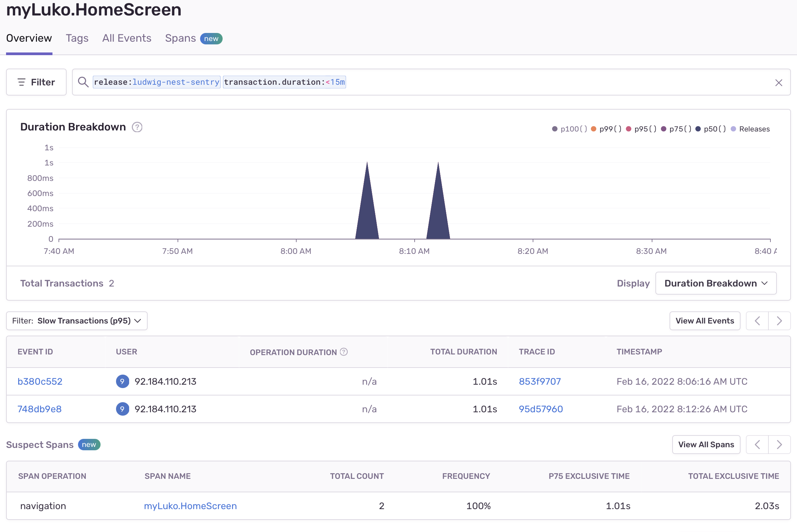Toggle the p99 series in the chart legend
Viewport: 797px width, 532px height.
tap(607, 129)
